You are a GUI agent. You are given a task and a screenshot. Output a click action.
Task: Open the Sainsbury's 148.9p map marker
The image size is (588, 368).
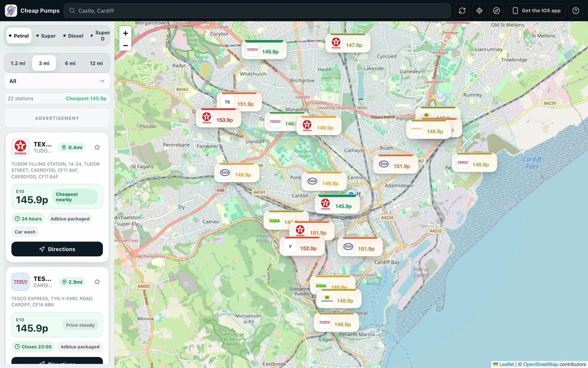(x=428, y=130)
